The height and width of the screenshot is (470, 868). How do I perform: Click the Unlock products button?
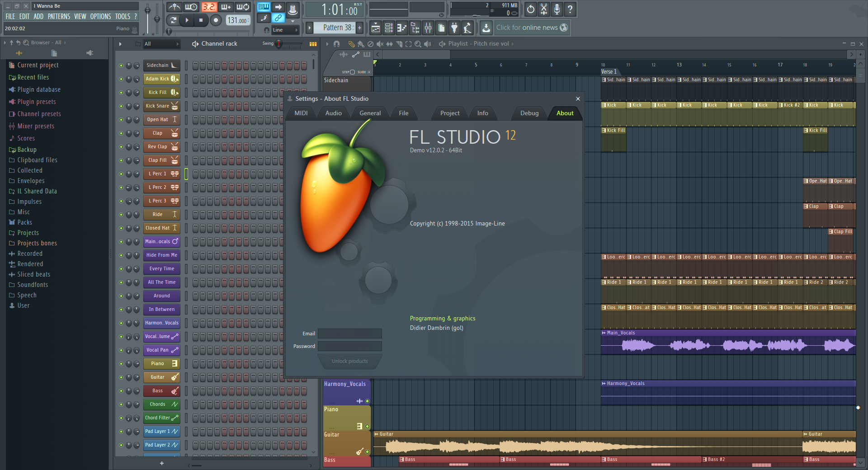[x=350, y=361]
